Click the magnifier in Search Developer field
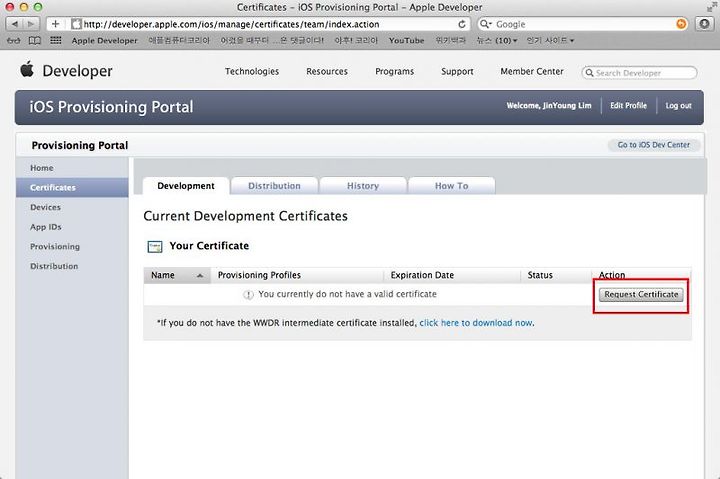Viewport: 720px width, 479px height. 589,73
